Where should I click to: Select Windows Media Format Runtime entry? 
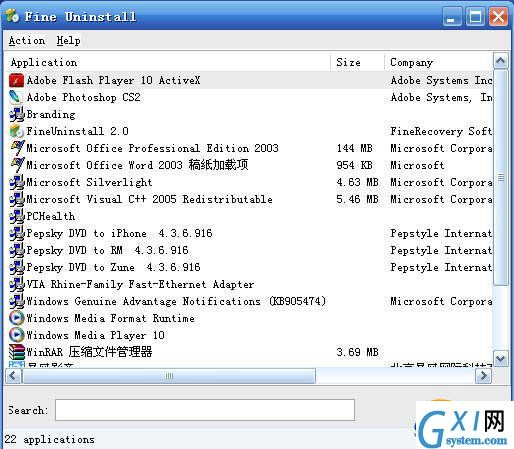[111, 318]
